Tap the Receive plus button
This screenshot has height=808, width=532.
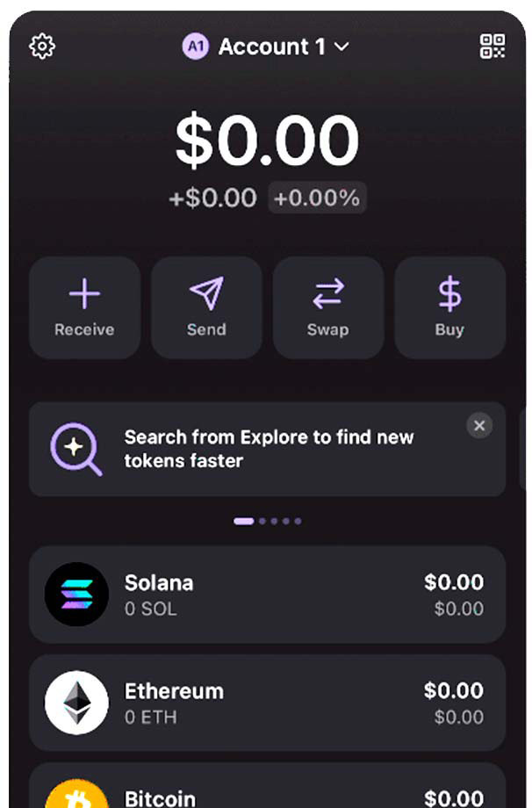click(85, 307)
